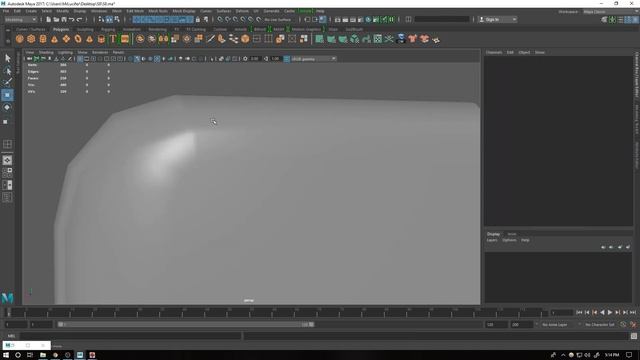The width and height of the screenshot is (640, 360).
Task: Toggle Snap to View Planes
Action: click(x=251, y=20)
